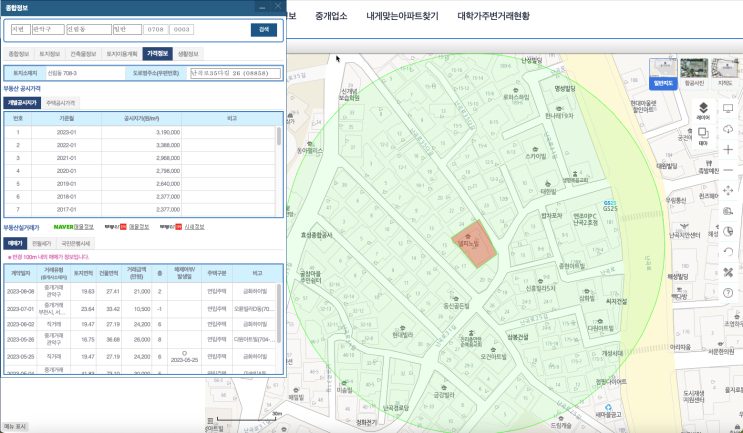Image resolution: width=743 pixels, height=433 pixels.
Task: Open the 종합정보 tab
Action: click(x=19, y=54)
